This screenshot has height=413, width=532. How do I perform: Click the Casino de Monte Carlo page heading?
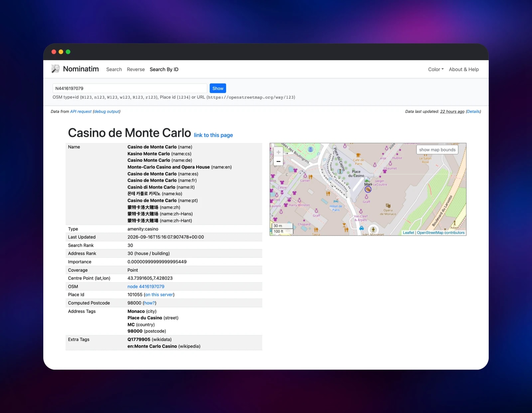129,133
